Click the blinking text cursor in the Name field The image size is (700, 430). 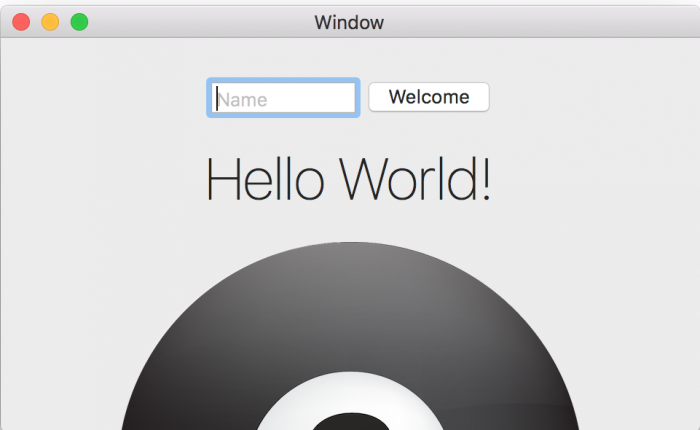click(x=216, y=99)
